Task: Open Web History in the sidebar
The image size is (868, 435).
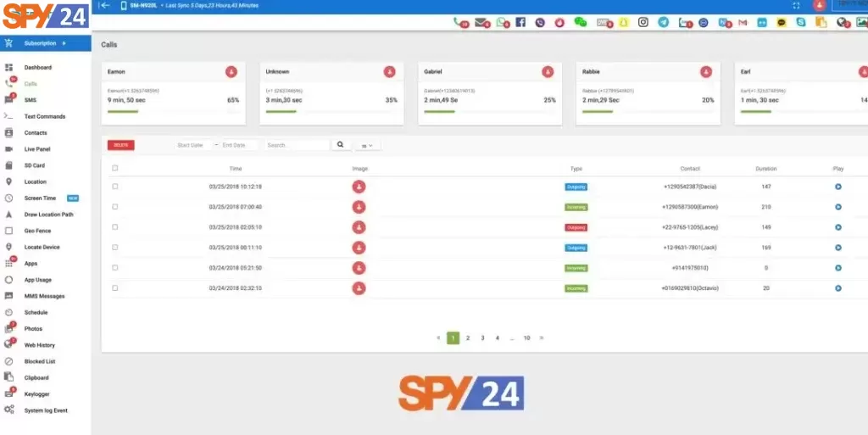Action: tap(39, 345)
